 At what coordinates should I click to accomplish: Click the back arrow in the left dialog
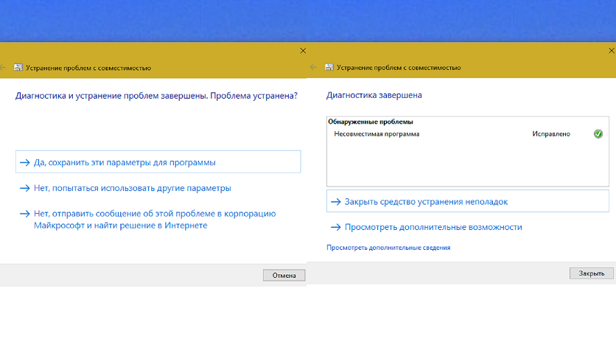click(2, 68)
